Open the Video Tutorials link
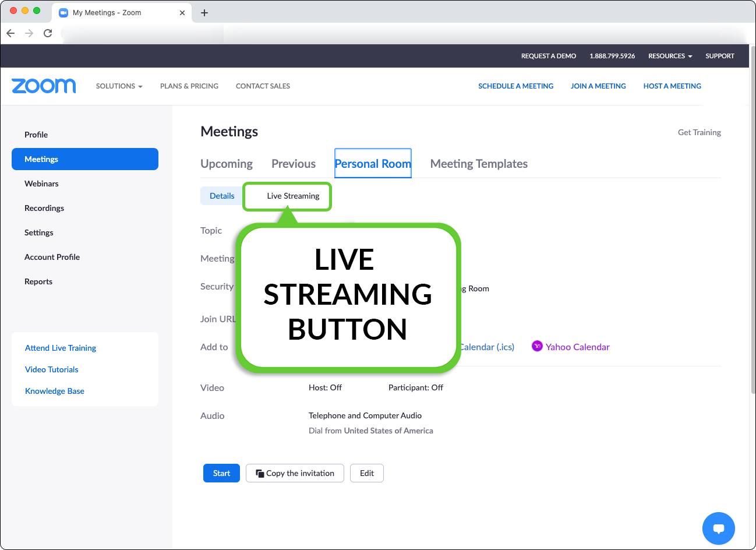The height and width of the screenshot is (550, 756). click(x=51, y=369)
